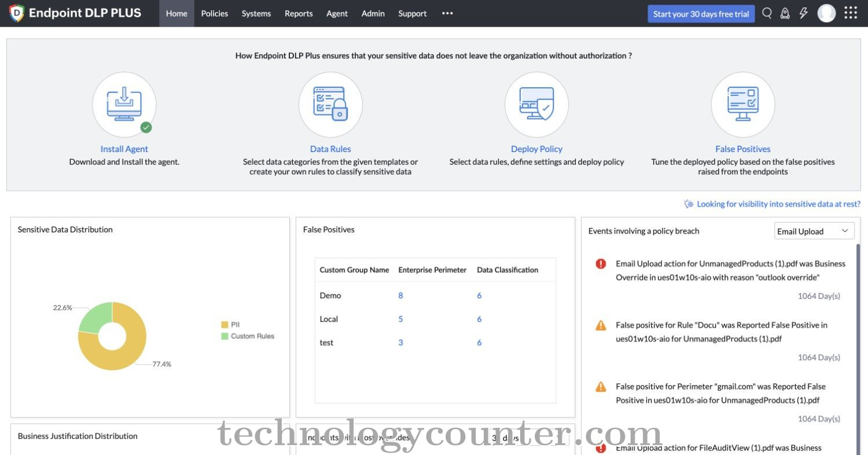Click the Data Rules lock icon
The height and width of the screenshot is (455, 868).
(330, 104)
